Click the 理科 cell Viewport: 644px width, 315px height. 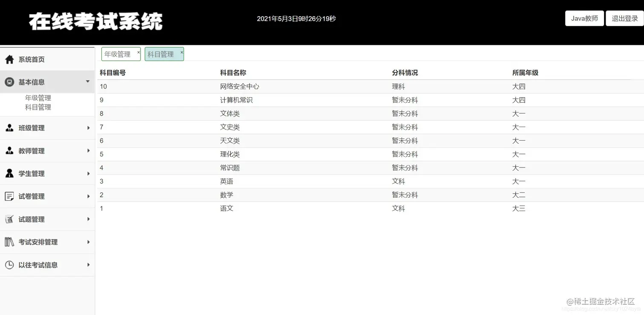click(x=399, y=87)
